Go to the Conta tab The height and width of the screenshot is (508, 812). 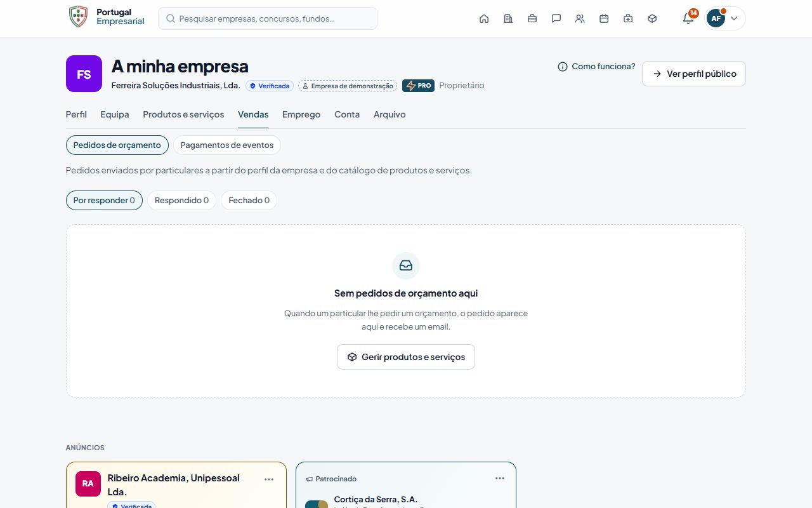[x=347, y=114]
